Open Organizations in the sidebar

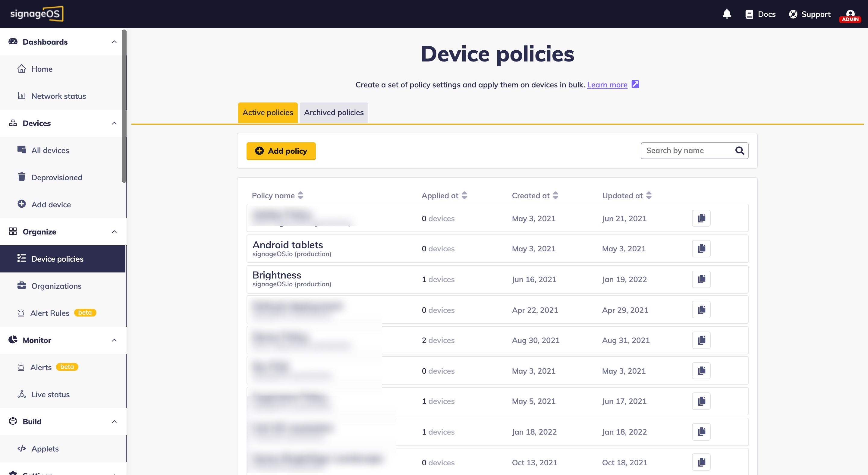tap(56, 286)
